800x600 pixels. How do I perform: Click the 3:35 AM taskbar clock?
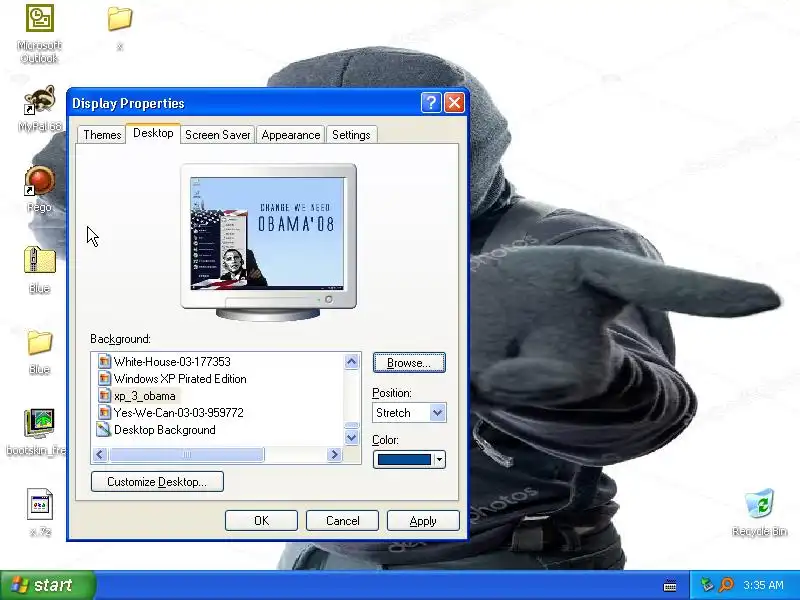click(763, 585)
